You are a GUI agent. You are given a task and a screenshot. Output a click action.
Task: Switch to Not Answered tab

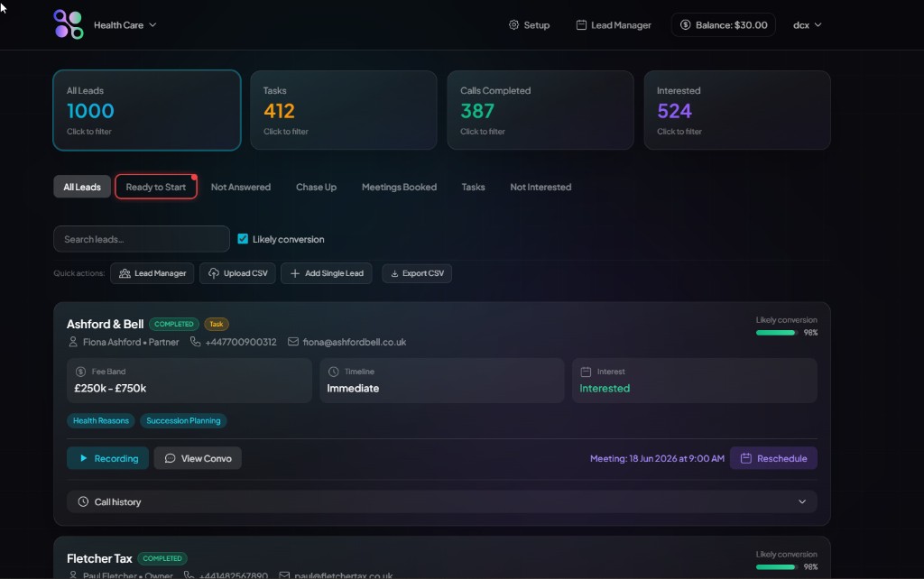(x=240, y=187)
